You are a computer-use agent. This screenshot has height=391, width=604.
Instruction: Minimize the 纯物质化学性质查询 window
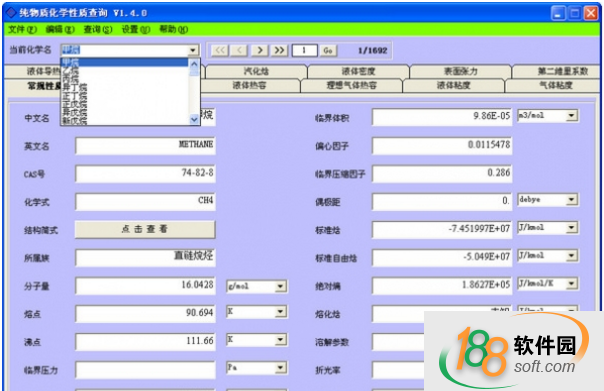pyautogui.click(x=558, y=13)
